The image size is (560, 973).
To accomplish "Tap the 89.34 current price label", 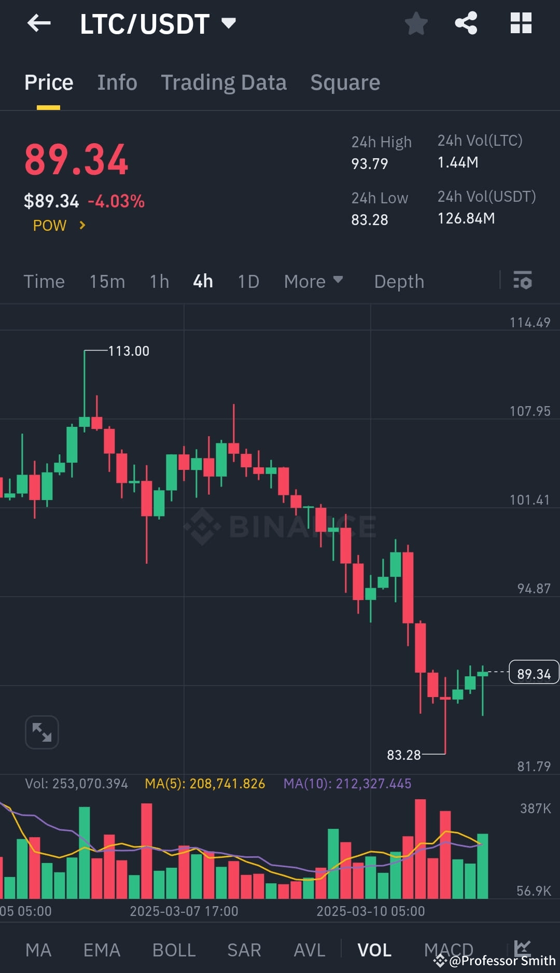I will point(534,673).
